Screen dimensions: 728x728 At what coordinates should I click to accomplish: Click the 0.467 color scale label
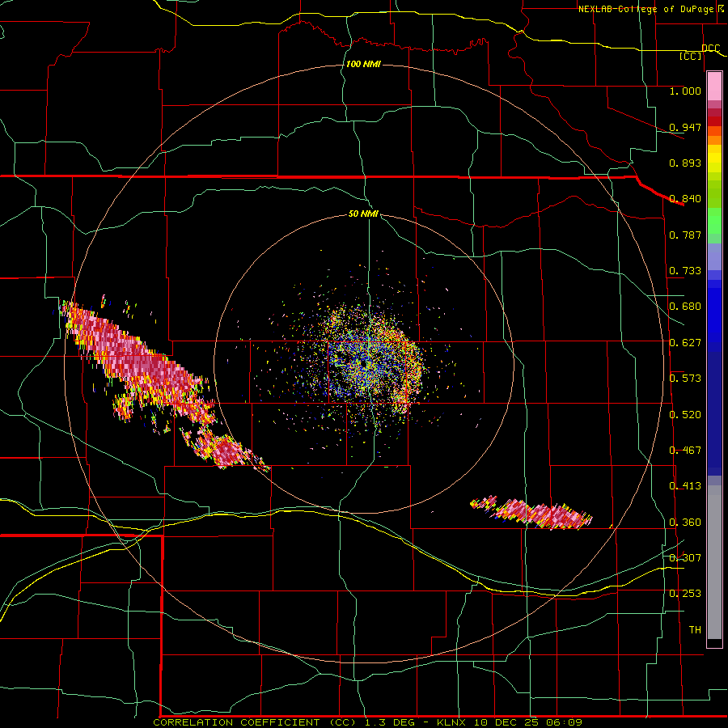tap(685, 451)
